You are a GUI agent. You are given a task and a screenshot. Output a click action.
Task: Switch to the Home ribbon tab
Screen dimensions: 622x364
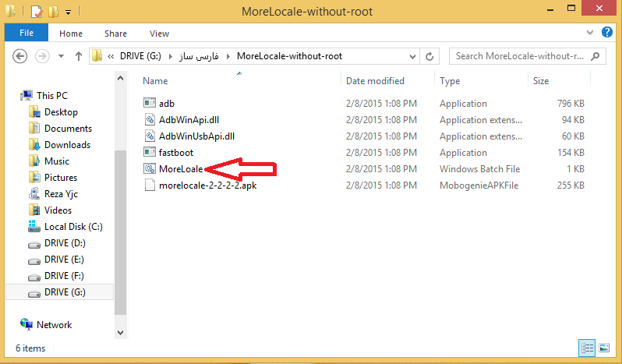pyautogui.click(x=71, y=34)
